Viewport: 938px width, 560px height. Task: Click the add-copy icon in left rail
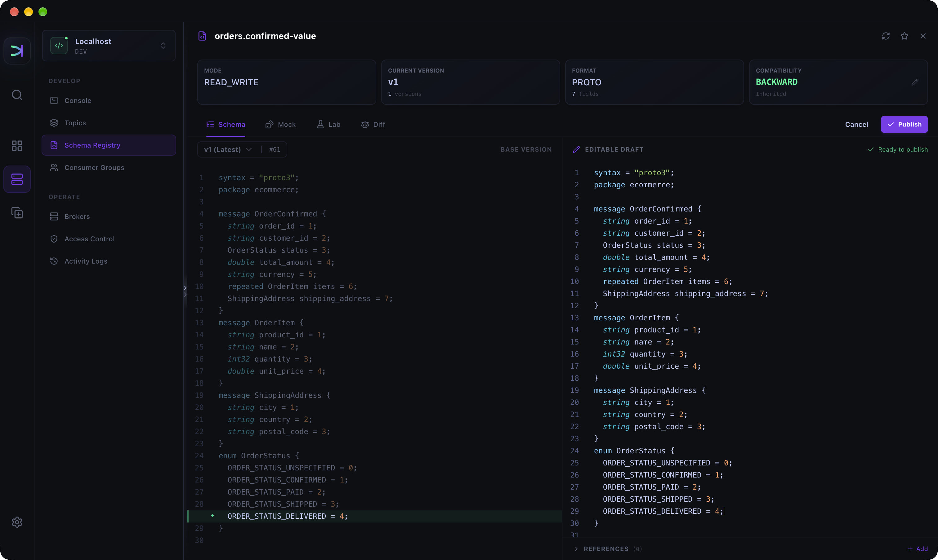[x=17, y=213]
